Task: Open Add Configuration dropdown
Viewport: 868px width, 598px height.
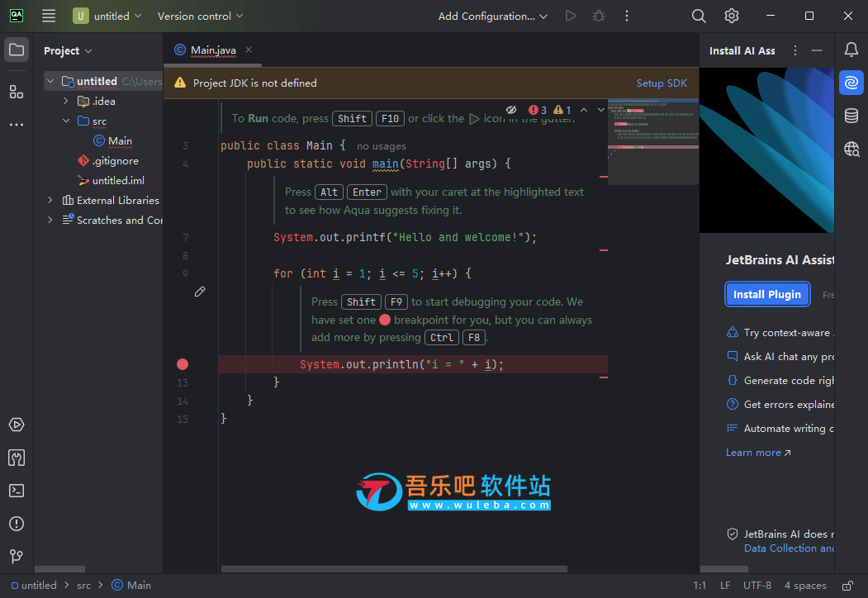Action: [493, 16]
